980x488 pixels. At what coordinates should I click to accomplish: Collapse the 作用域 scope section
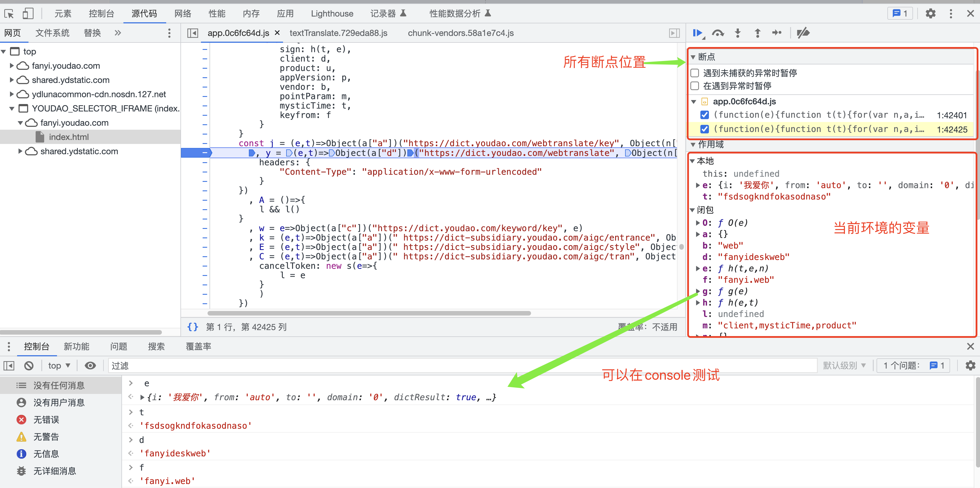693,145
